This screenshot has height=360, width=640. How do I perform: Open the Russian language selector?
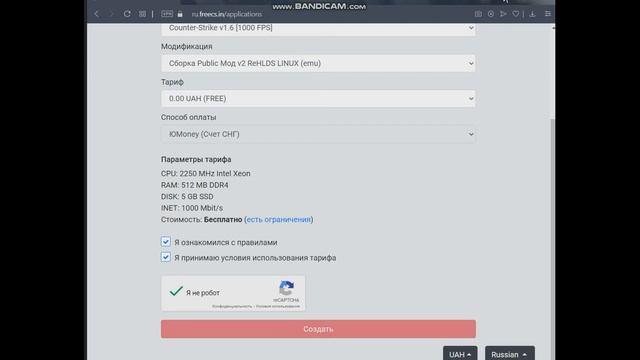coord(510,354)
